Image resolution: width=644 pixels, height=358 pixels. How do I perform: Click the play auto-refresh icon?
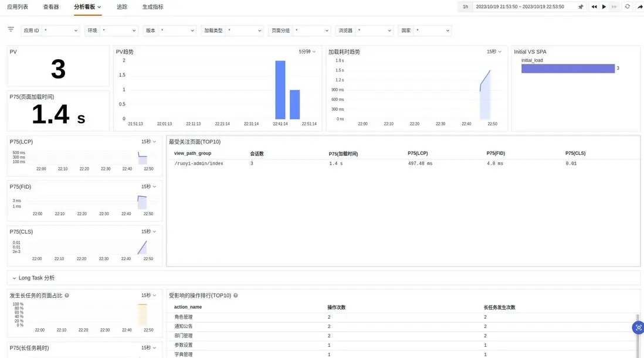pyautogui.click(x=604, y=6)
